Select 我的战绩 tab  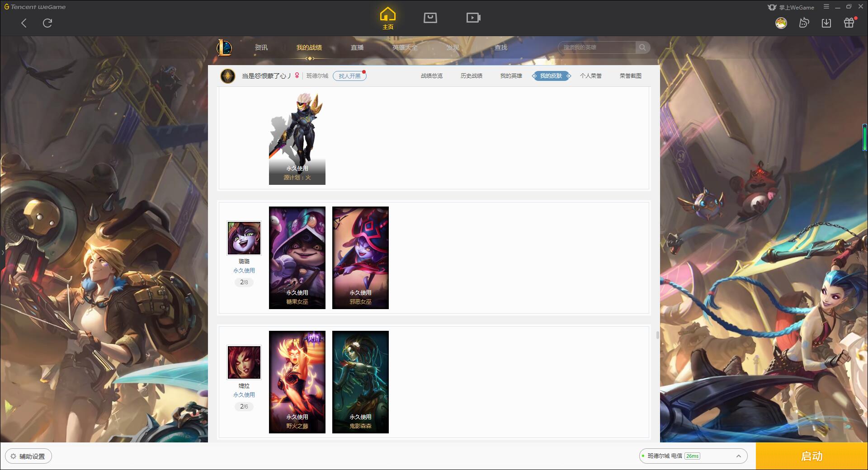[x=309, y=47]
